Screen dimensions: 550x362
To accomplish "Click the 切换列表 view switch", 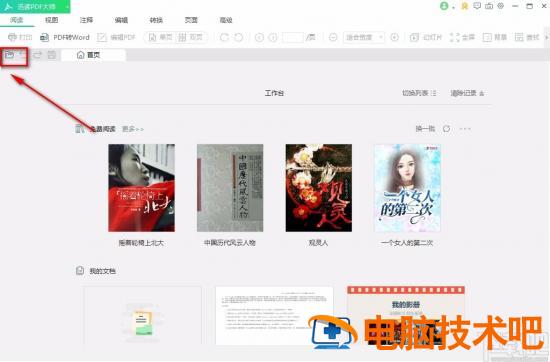I will tap(419, 93).
